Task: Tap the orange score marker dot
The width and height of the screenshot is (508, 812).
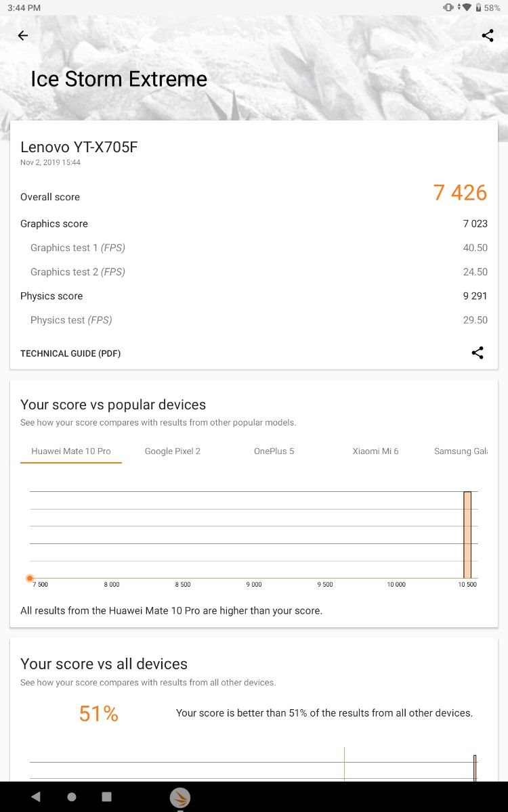Action: point(30,578)
